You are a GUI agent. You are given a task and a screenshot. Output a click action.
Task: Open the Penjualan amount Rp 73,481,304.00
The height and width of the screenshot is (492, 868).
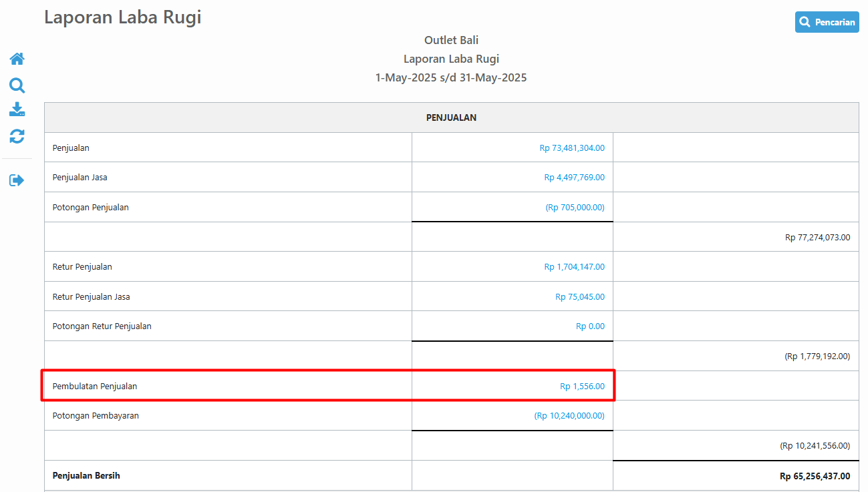pyautogui.click(x=571, y=148)
